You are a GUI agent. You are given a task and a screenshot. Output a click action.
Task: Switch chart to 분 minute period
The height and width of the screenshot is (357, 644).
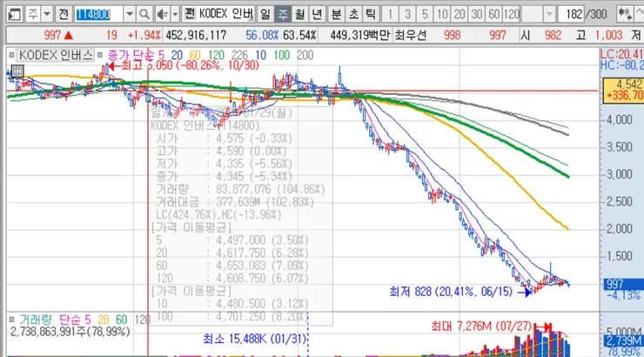click(x=336, y=15)
